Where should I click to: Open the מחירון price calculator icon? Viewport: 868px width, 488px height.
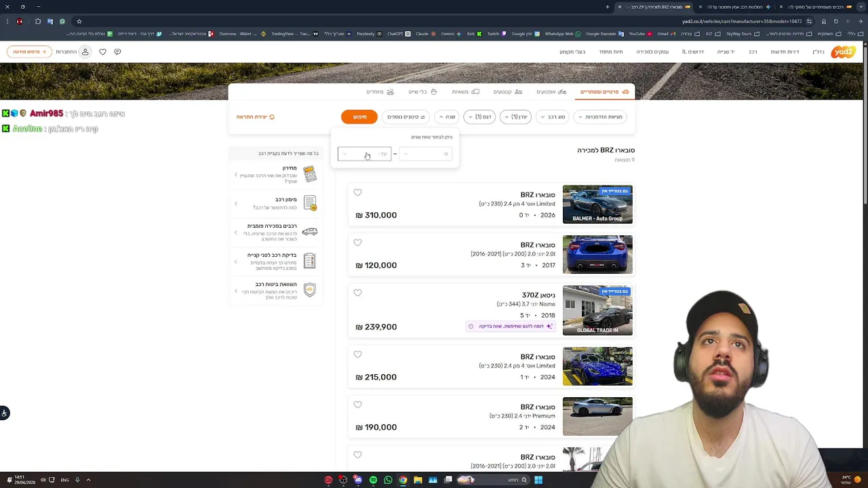click(310, 174)
